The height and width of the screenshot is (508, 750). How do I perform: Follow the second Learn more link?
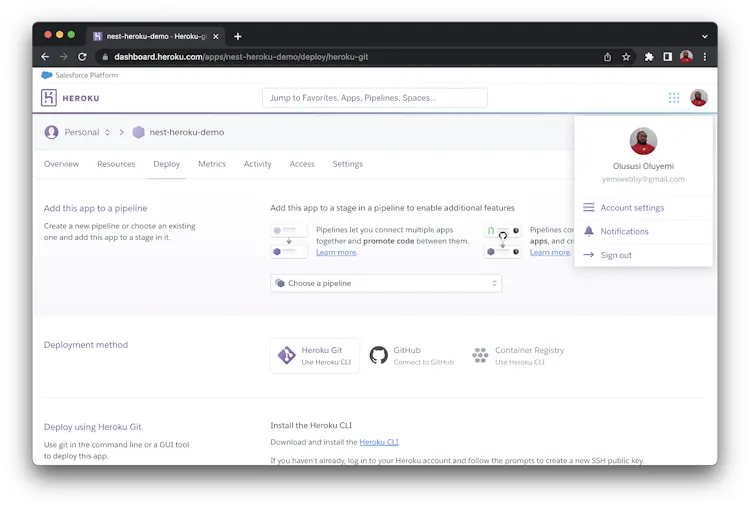coord(550,253)
